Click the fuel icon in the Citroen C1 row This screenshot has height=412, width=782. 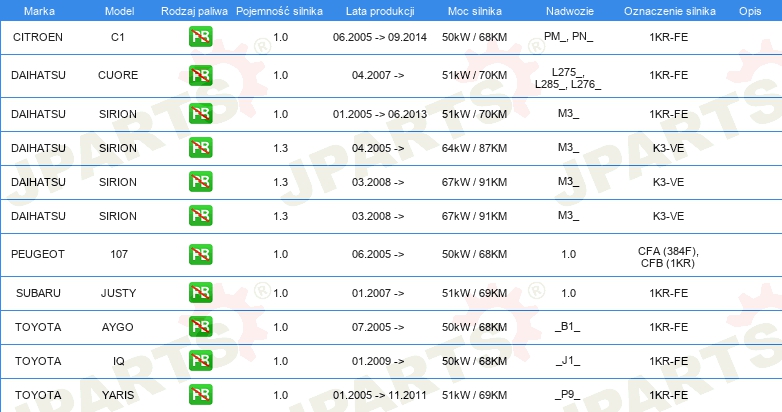200,37
